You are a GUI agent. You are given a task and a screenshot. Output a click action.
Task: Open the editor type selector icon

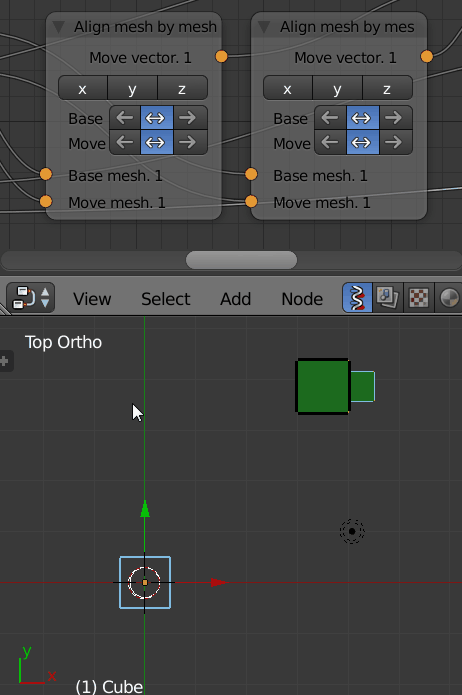coord(31,298)
